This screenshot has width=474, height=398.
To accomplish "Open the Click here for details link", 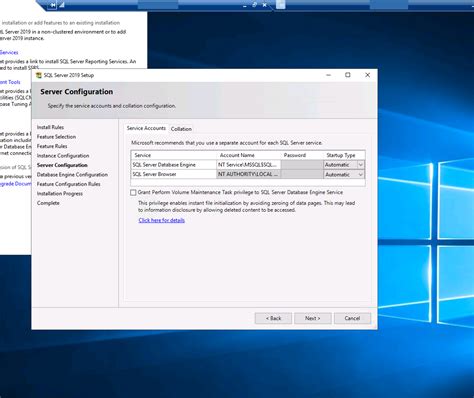I will click(x=162, y=220).
